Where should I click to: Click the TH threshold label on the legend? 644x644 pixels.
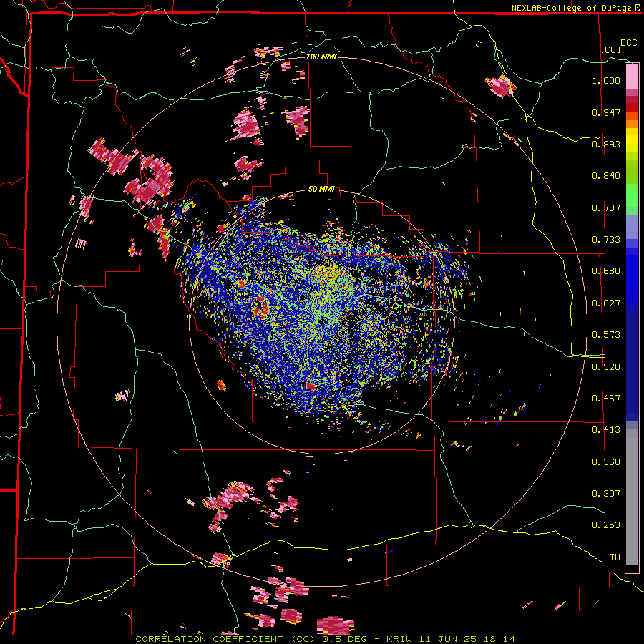[x=615, y=557]
